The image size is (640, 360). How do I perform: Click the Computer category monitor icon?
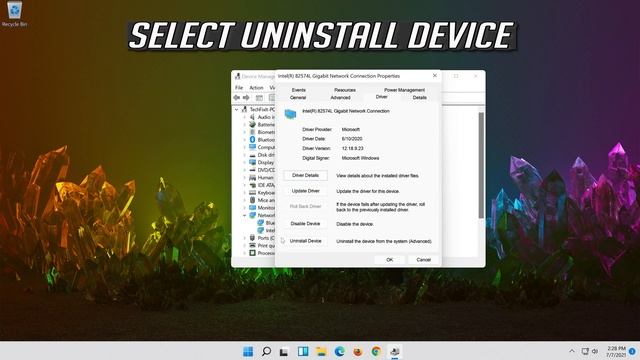click(x=252, y=147)
